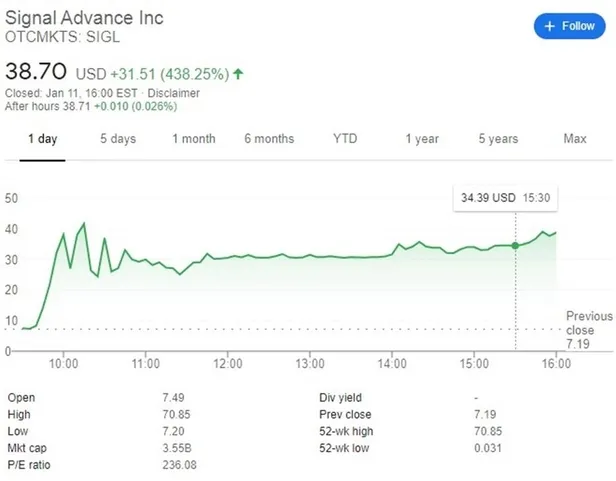Click the green marker dot at 15:30

[516, 245]
